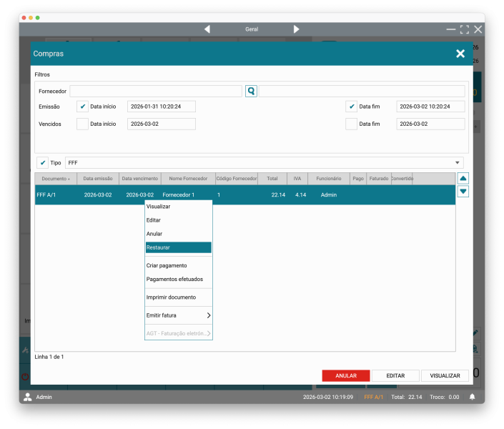Move row up with up-arrow button

pyautogui.click(x=463, y=178)
